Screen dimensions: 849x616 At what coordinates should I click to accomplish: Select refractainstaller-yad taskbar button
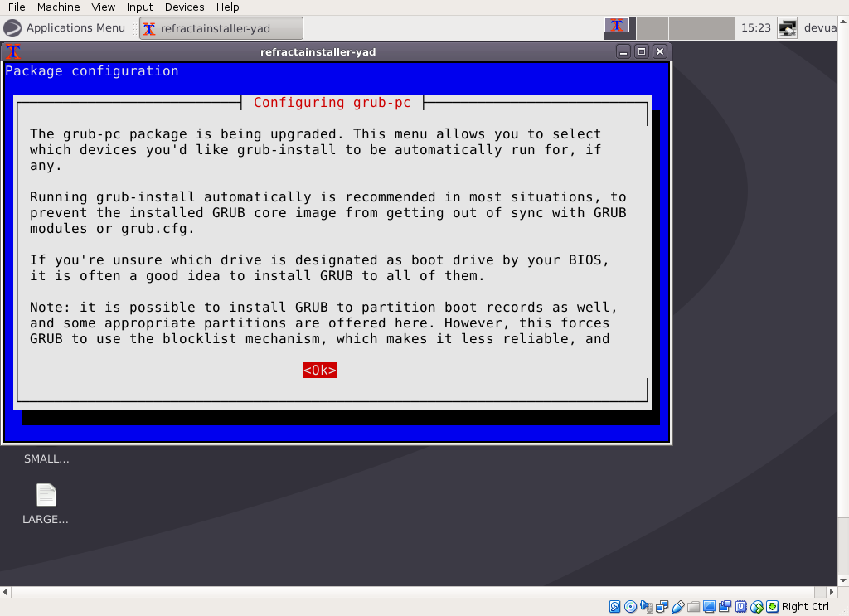(221, 29)
